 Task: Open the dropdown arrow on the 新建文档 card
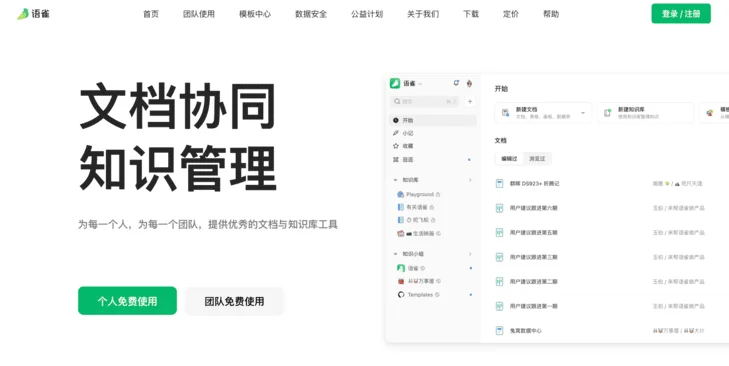(583, 113)
